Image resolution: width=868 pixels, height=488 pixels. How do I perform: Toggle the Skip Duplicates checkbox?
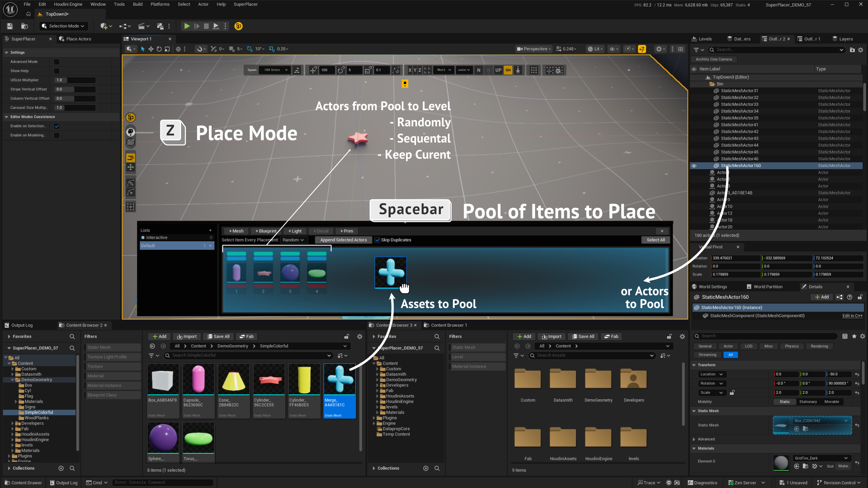[x=377, y=240]
